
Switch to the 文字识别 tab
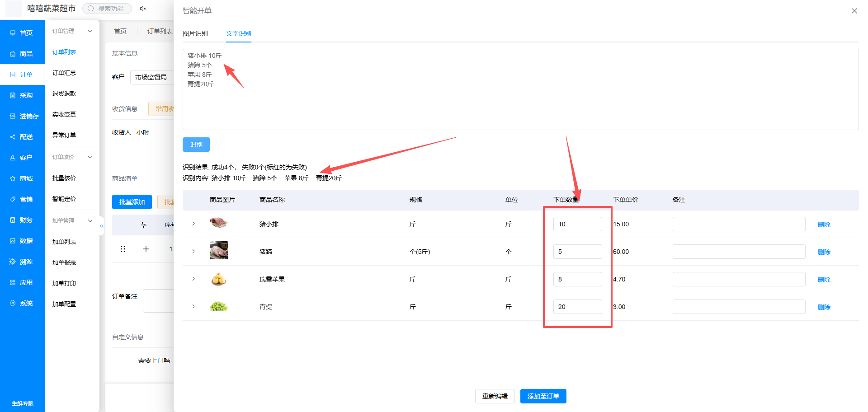coord(239,33)
